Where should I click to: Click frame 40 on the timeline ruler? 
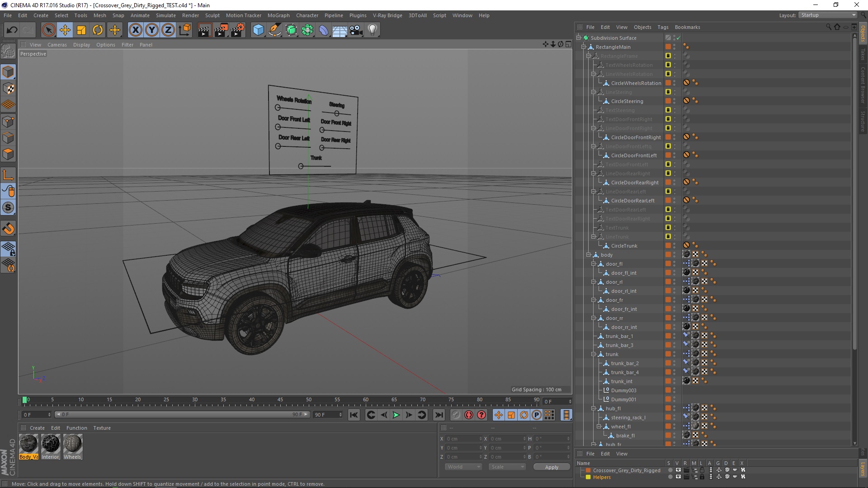(x=252, y=400)
